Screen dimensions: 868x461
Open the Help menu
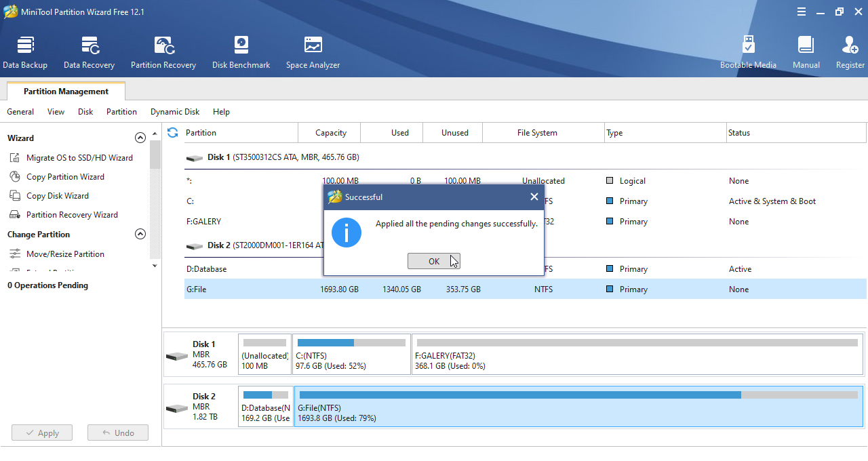pos(221,112)
